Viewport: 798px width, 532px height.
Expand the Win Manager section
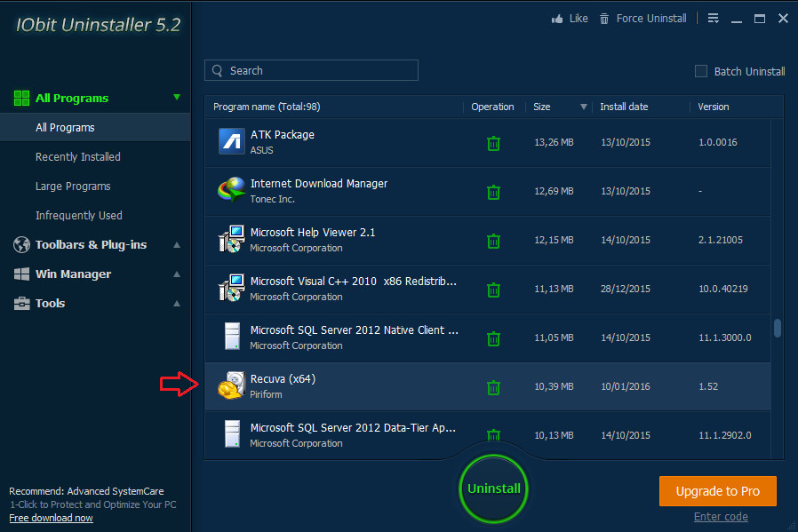point(177,274)
